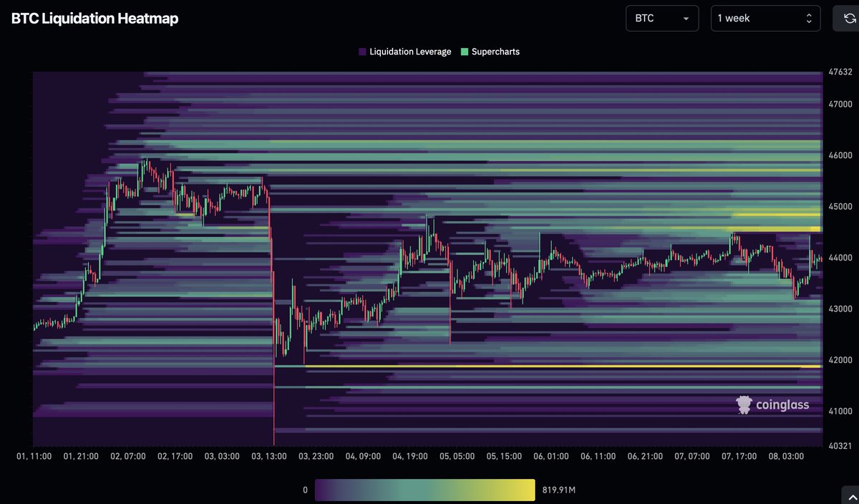Click the purple Liquidation Leverage legend swatch
The image size is (859, 504).
[x=362, y=52]
